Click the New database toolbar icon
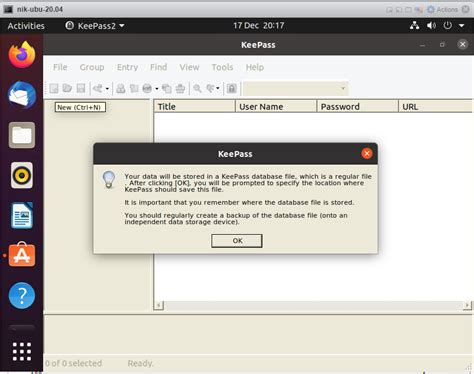The height and width of the screenshot is (374, 474). coord(54,88)
